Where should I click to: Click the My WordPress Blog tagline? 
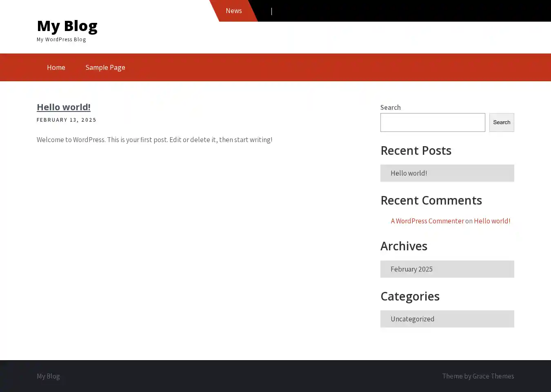click(x=61, y=40)
